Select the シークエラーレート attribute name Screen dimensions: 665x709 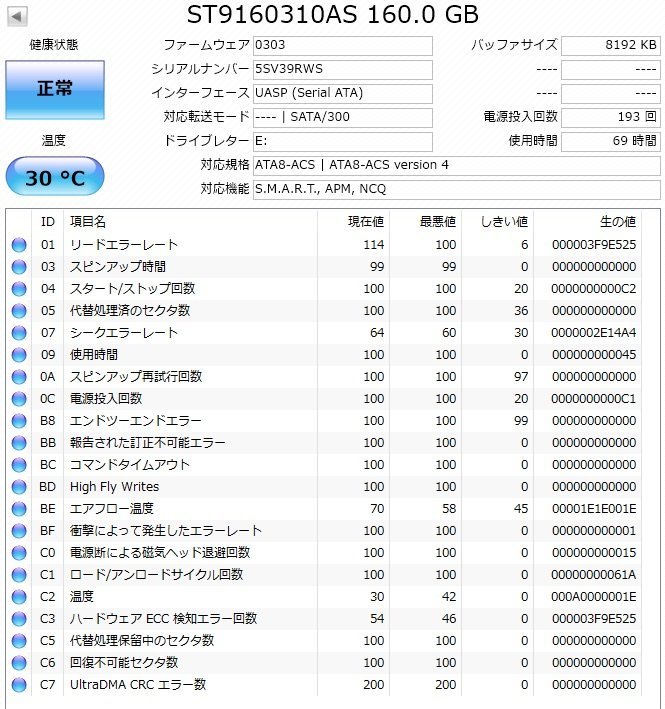(124, 333)
